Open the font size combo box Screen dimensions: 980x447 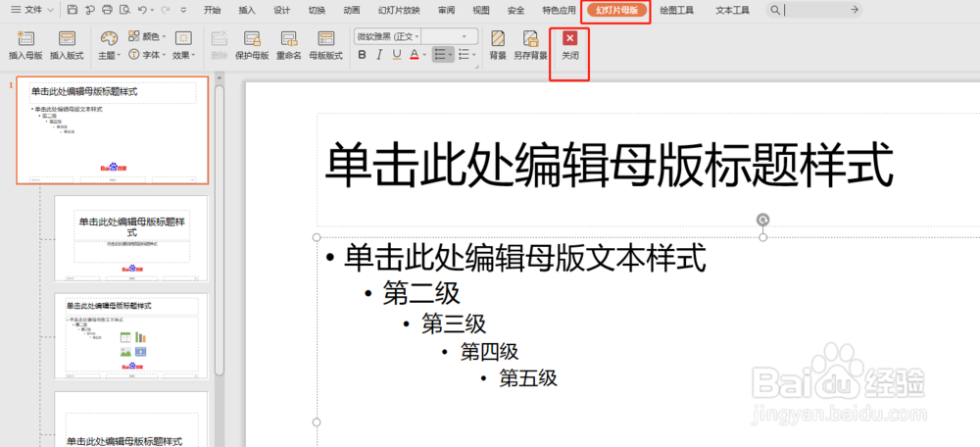click(450, 36)
